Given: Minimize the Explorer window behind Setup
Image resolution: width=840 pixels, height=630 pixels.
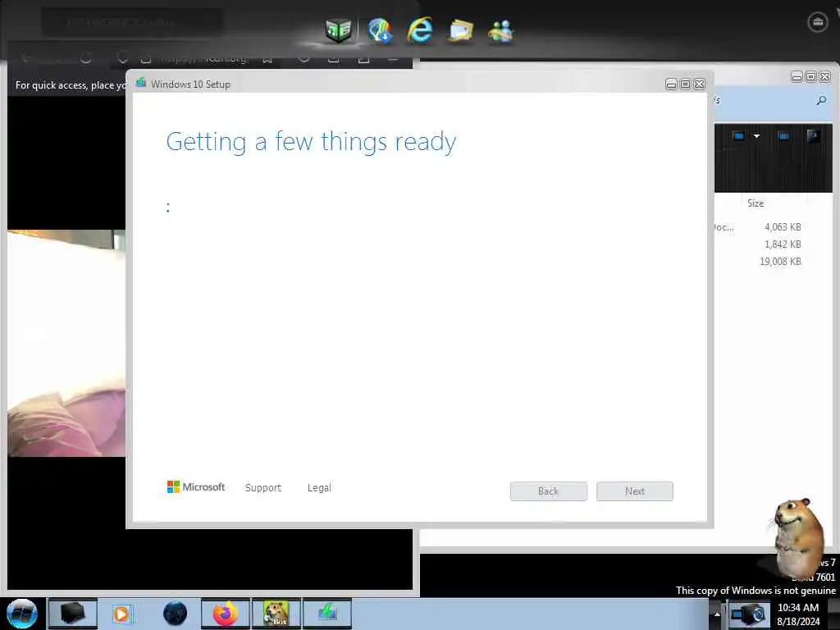Looking at the screenshot, I should (x=797, y=77).
